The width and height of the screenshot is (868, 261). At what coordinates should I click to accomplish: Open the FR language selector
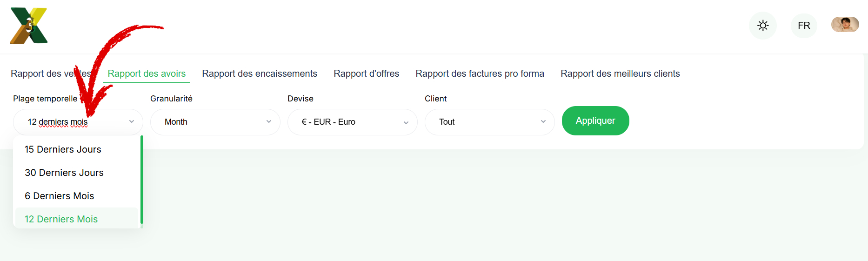click(804, 26)
